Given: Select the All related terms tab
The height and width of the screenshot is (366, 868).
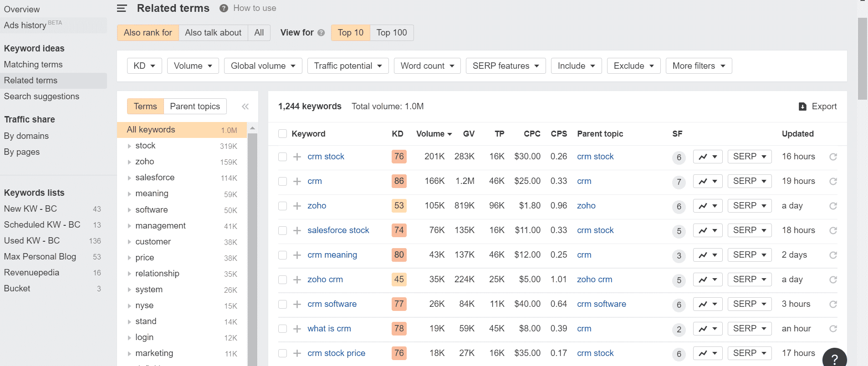Looking at the screenshot, I should coord(259,33).
